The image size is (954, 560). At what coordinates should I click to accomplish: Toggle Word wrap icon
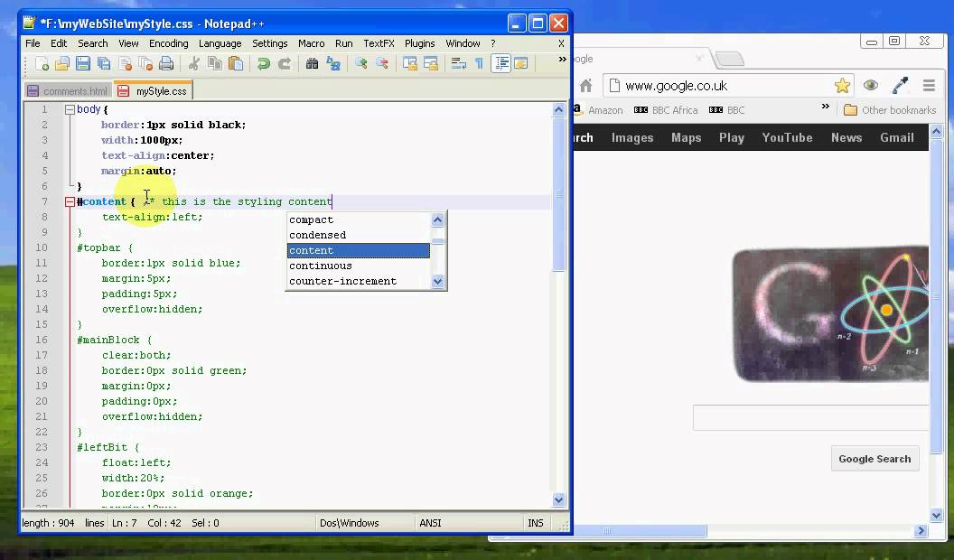pyautogui.click(x=458, y=64)
